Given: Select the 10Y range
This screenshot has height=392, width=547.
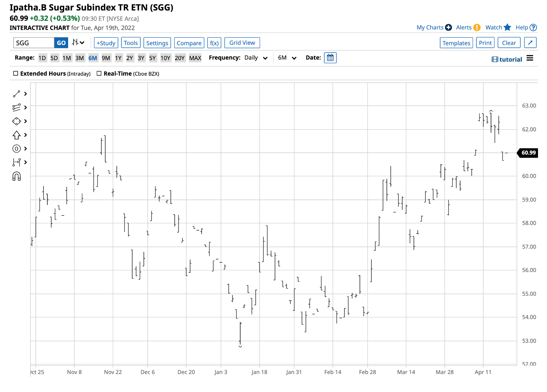Looking at the screenshot, I should (165, 58).
